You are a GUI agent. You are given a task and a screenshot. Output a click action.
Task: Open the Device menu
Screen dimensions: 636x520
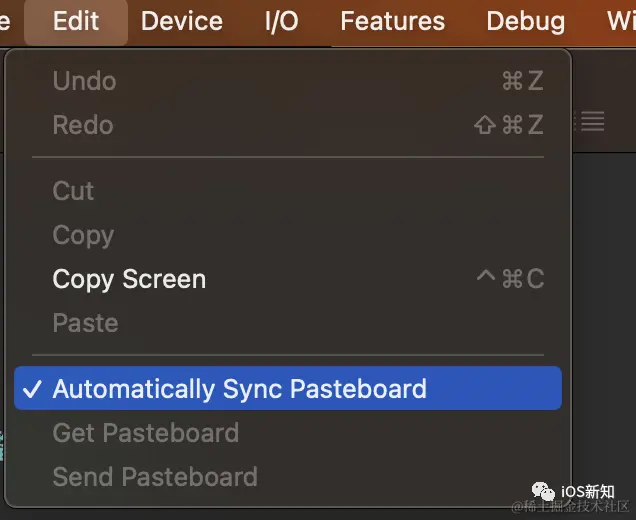[x=181, y=21]
